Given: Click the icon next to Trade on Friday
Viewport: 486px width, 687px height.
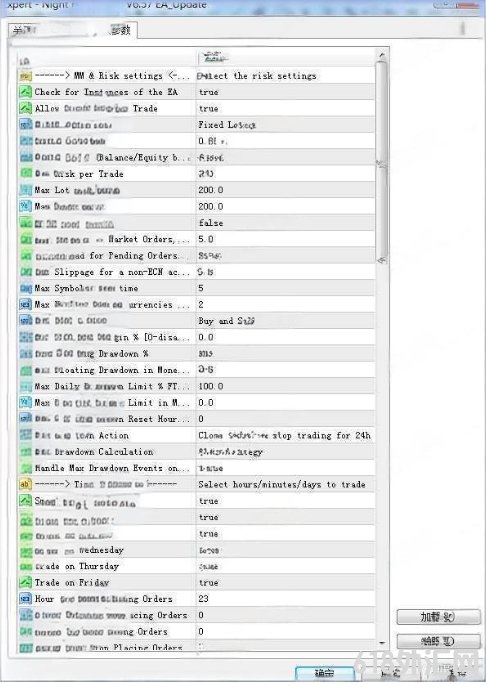Looking at the screenshot, I should click(x=25, y=582).
